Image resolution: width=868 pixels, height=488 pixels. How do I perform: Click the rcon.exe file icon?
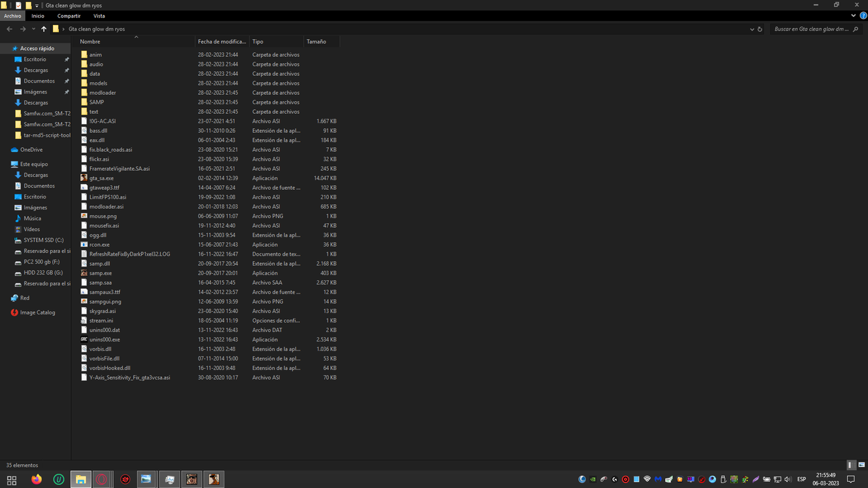point(84,245)
